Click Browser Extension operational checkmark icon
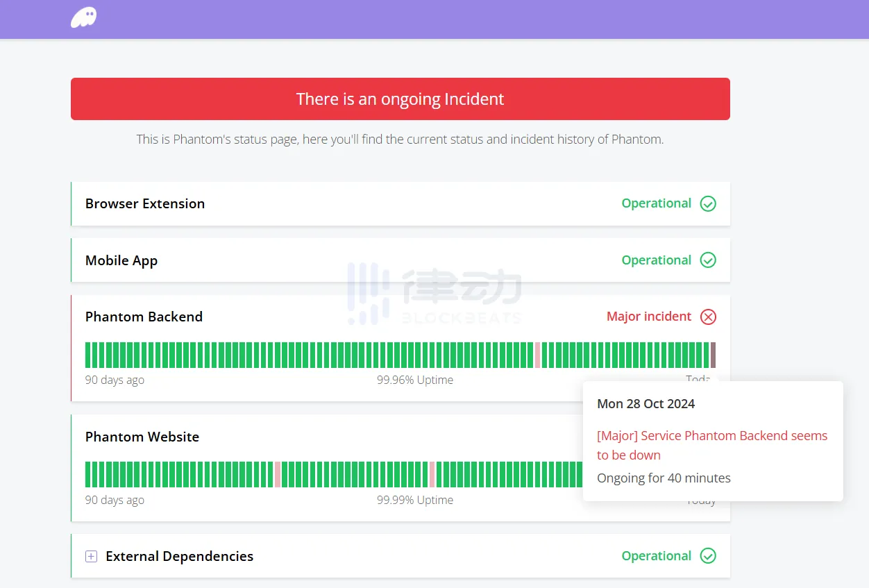 [708, 203]
